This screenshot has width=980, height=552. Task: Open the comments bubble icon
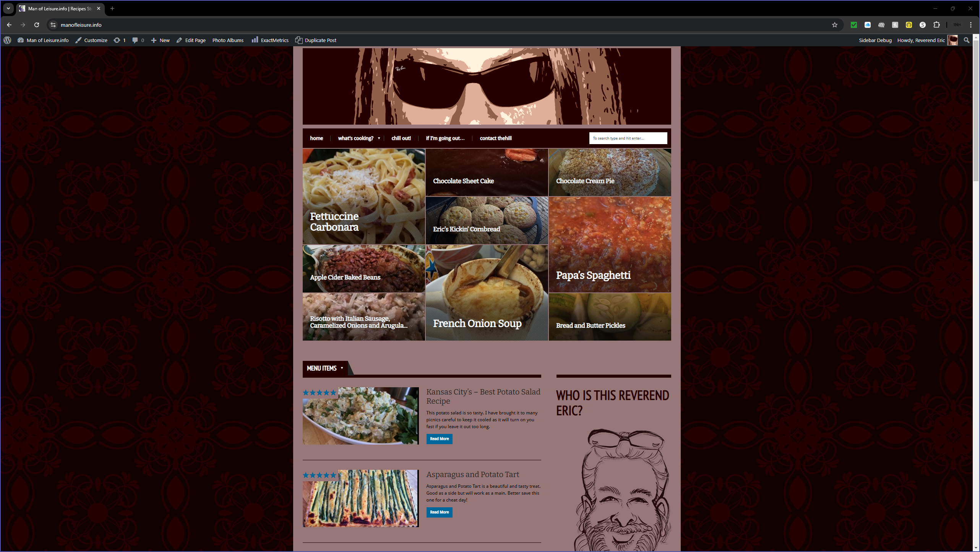click(135, 40)
